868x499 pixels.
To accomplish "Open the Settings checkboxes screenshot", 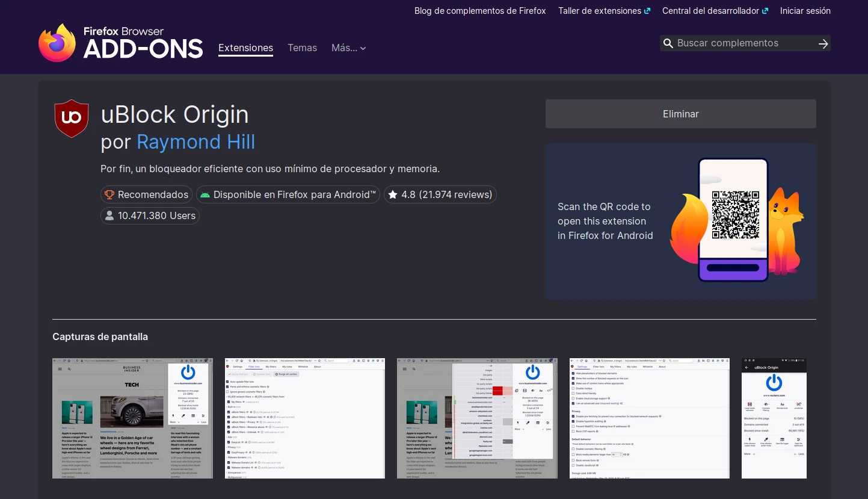I will click(650, 418).
